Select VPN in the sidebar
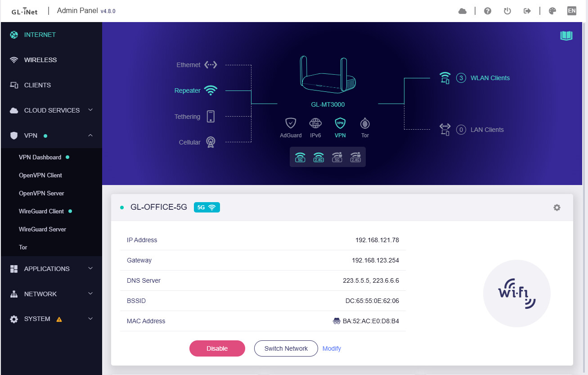Viewport: 588px width, 375px height. coord(51,136)
